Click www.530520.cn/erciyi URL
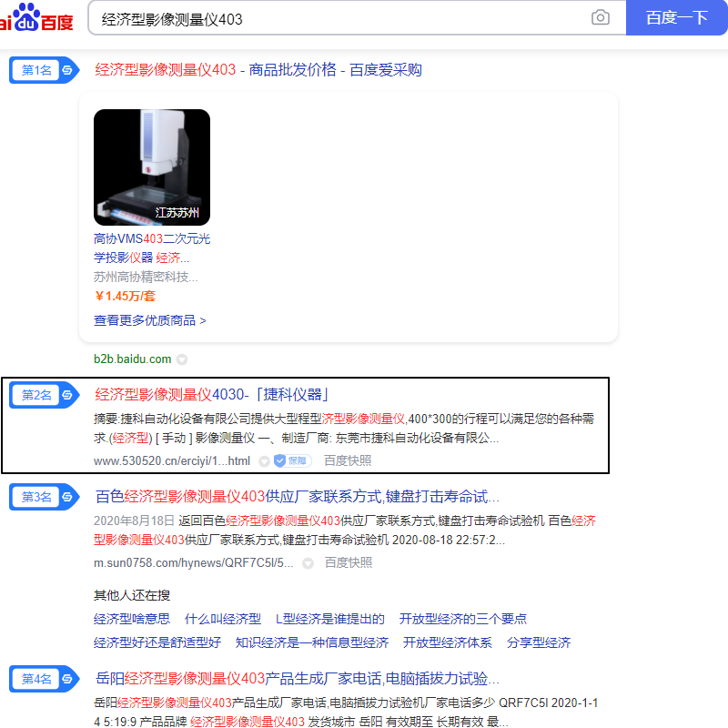The image size is (728, 728). 172,461
